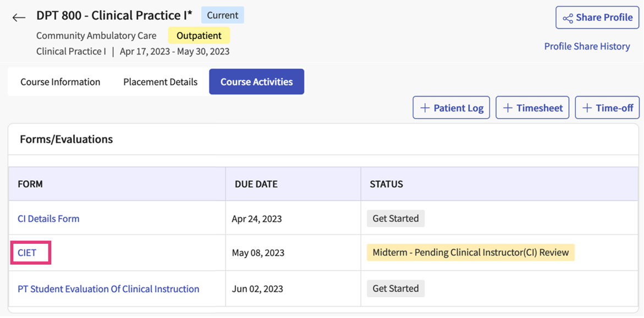Screen dimensions: 644x318
Task: Switch to the Course Information tab
Action: click(x=60, y=82)
